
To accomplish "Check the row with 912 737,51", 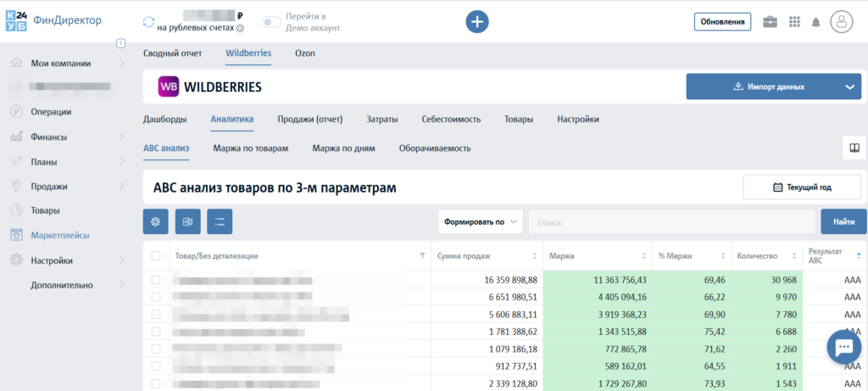I will (x=156, y=366).
